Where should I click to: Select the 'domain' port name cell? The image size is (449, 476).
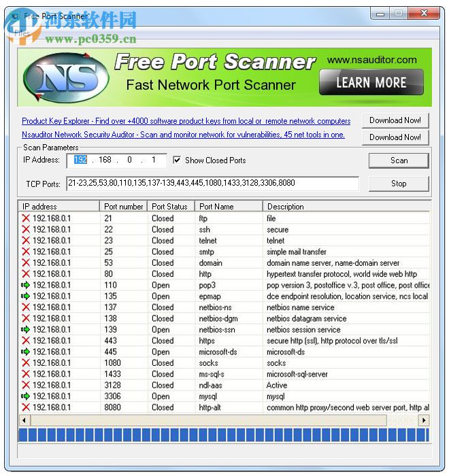click(x=210, y=263)
